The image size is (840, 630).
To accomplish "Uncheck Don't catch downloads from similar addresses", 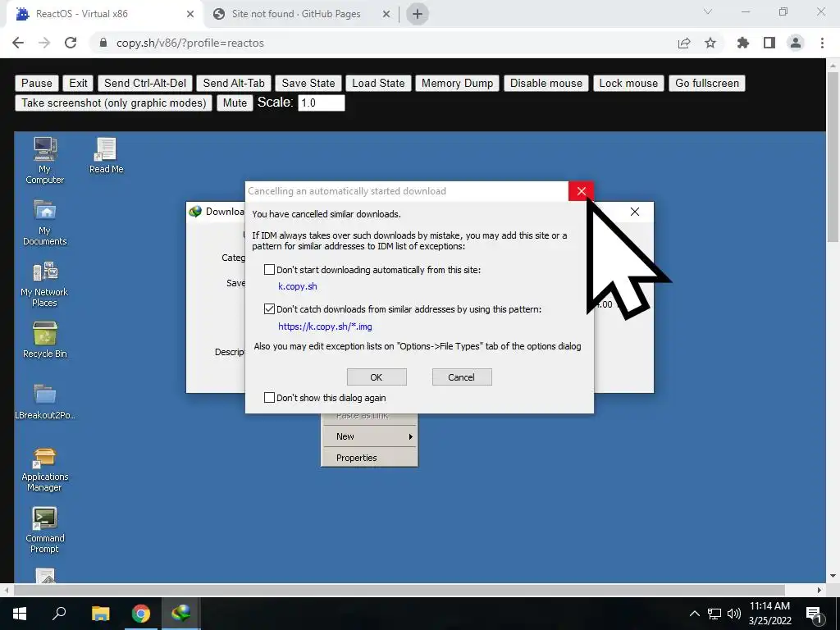I will 269,309.
